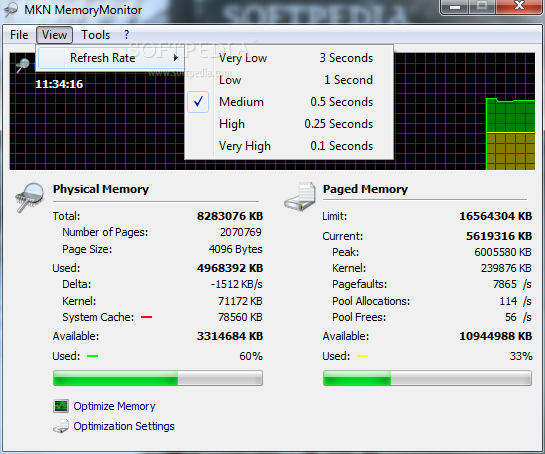
Task: Click the Pagefaults value 7865 /s
Action: tap(512, 284)
